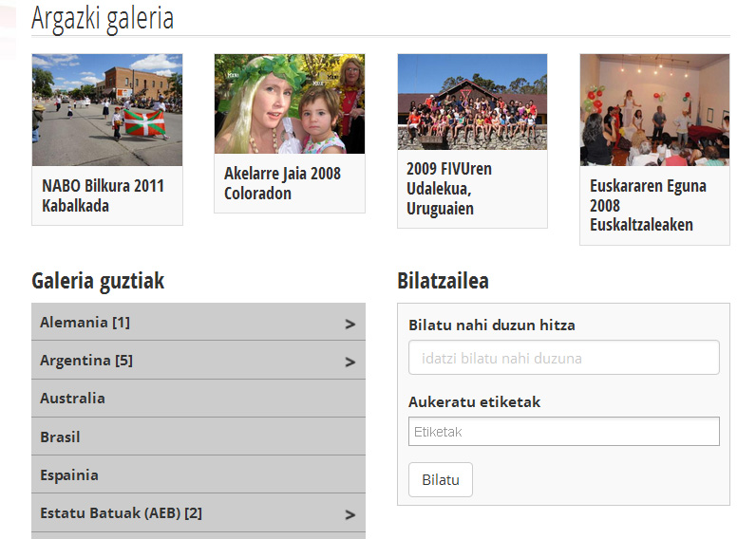The height and width of the screenshot is (539, 756).
Task: Click the Argazki galeria heading
Action: pos(103,18)
